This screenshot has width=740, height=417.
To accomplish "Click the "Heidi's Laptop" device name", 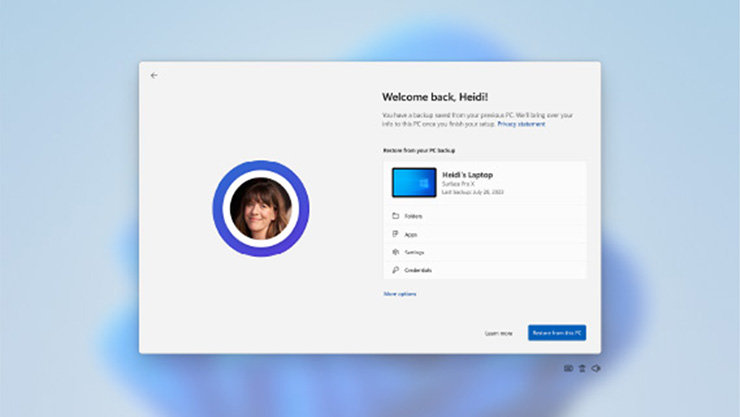I will (x=467, y=175).
